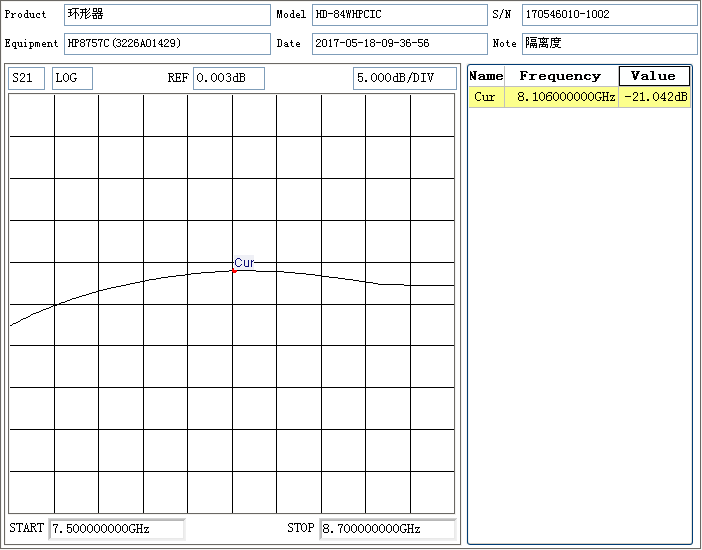Click the REF label
Screen dimensions: 702x550
178,78
